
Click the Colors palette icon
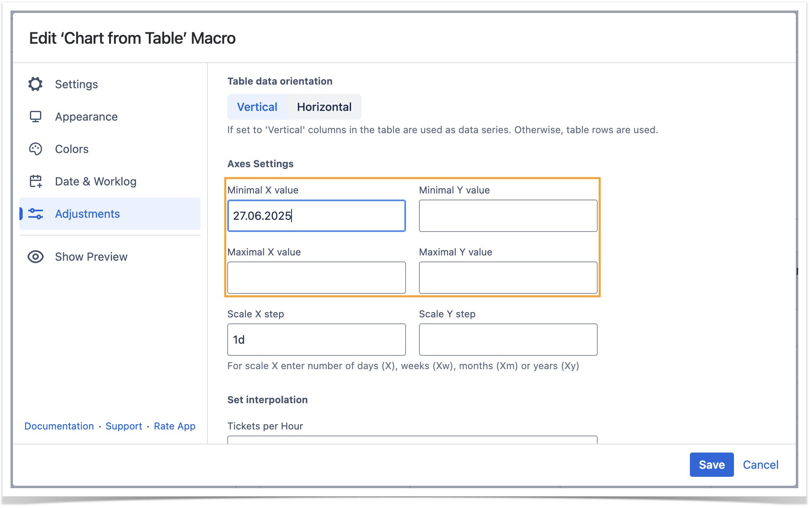(36, 149)
